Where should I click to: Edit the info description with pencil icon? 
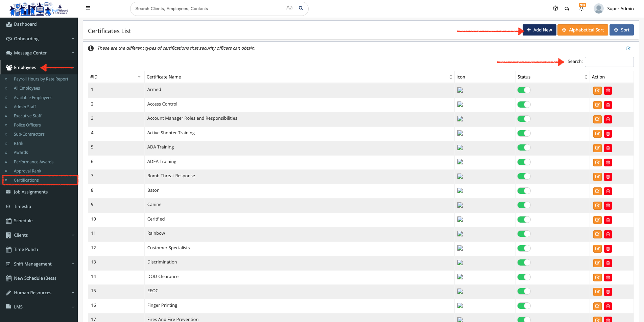pos(628,48)
